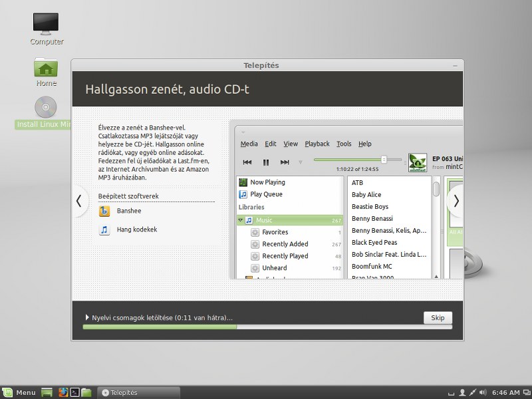Click the Banshee application icon
Image resolution: width=532 pixels, height=399 pixels.
[x=104, y=211]
